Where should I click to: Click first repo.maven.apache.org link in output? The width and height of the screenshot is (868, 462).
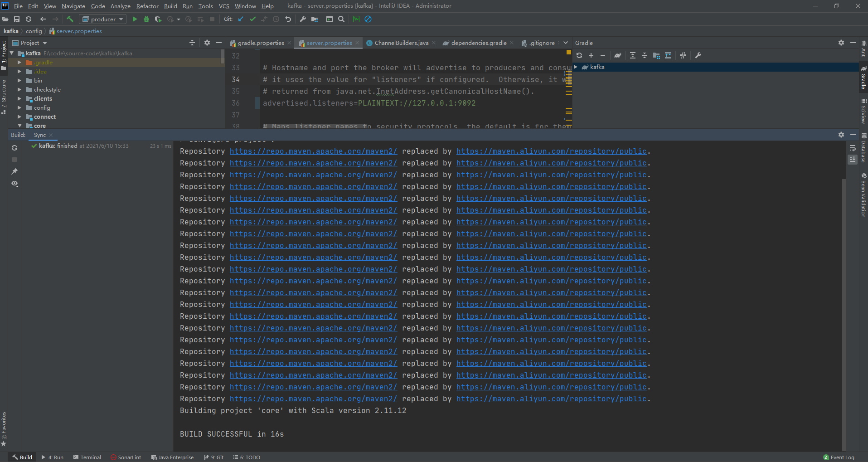(313, 151)
